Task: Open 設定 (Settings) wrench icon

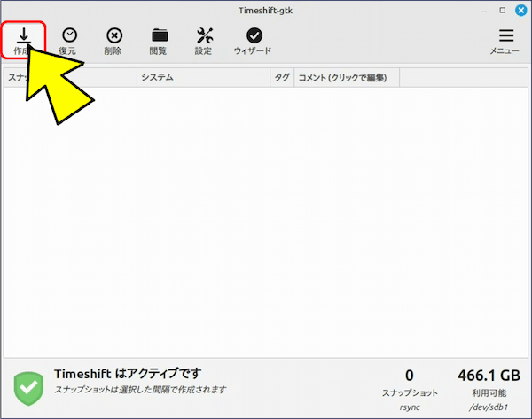Action: pos(204,40)
